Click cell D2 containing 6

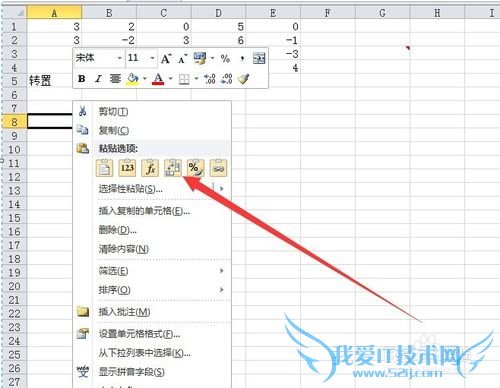(x=218, y=40)
